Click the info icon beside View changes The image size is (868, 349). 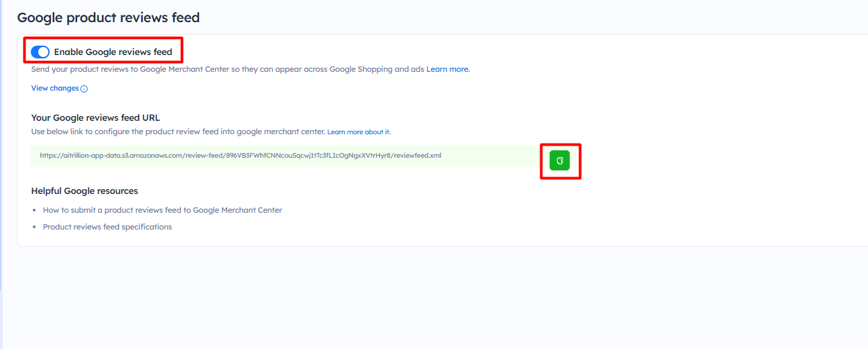pos(84,89)
